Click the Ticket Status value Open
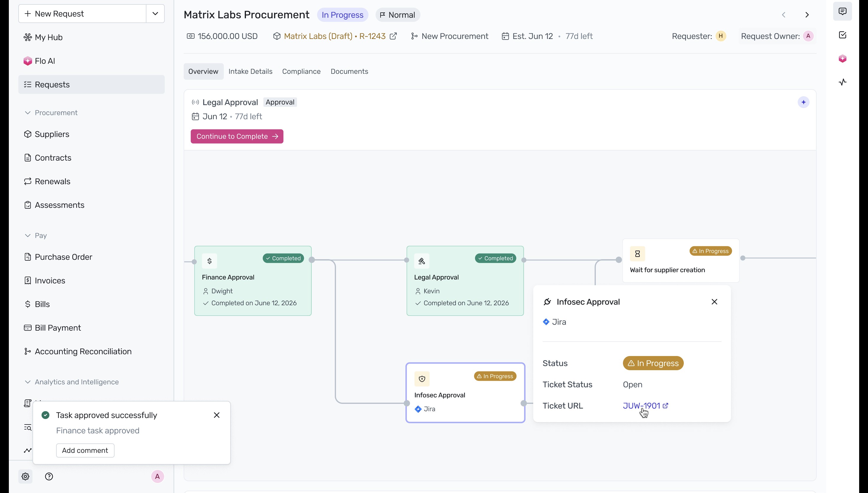Image resolution: width=868 pixels, height=493 pixels. (x=632, y=385)
